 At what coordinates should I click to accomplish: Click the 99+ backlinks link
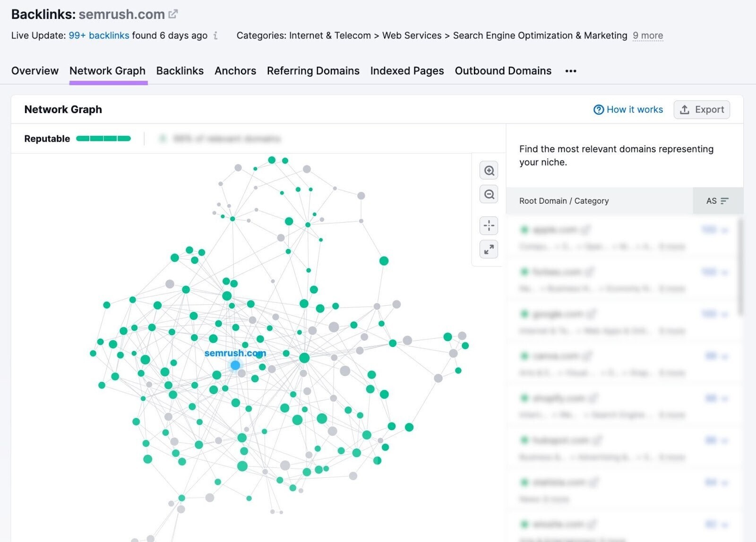point(99,35)
